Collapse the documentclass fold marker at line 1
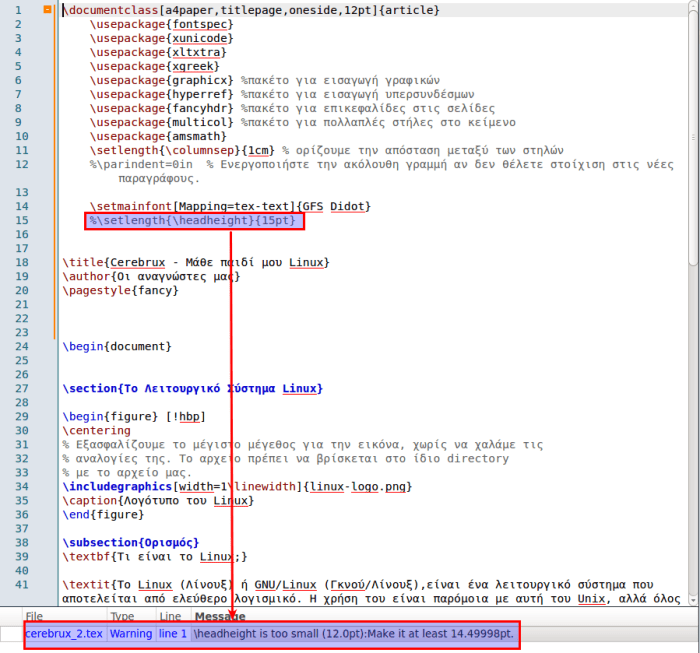This screenshot has width=700, height=653. click(x=47, y=10)
